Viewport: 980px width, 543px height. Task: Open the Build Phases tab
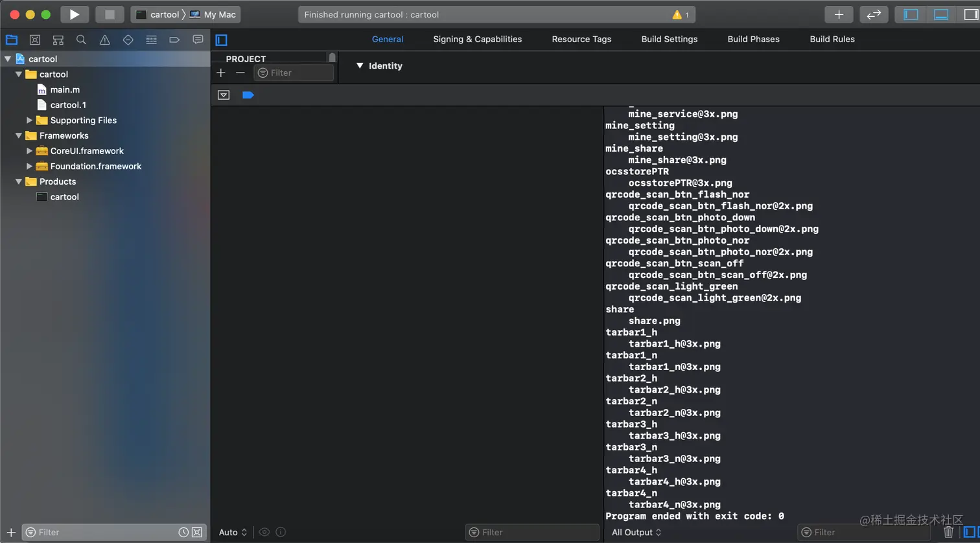754,39
